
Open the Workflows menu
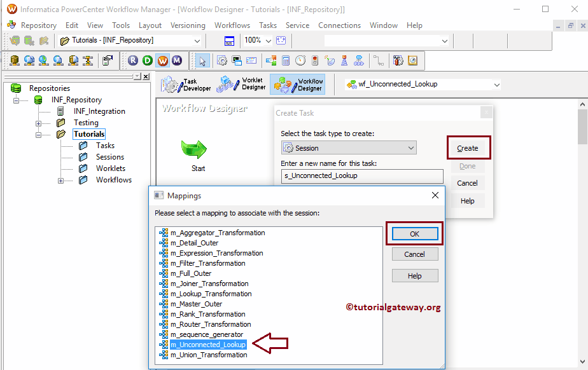[x=232, y=25]
